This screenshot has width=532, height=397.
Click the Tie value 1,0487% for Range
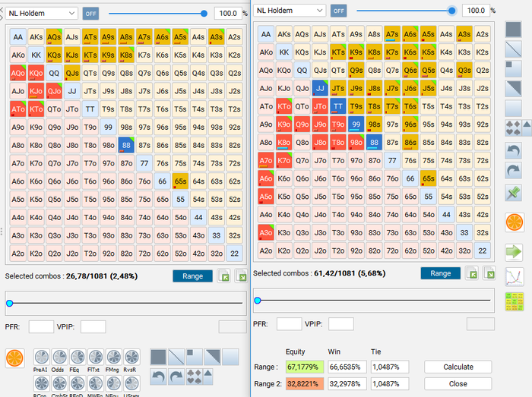pos(390,367)
